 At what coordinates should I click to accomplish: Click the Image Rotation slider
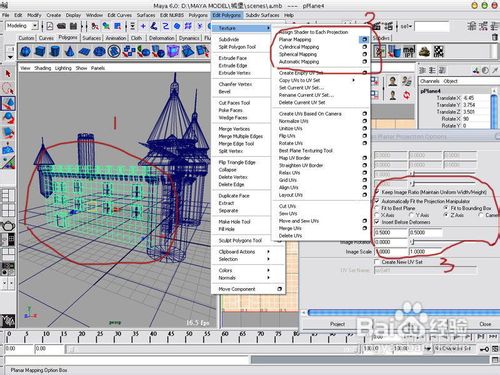click(443, 242)
